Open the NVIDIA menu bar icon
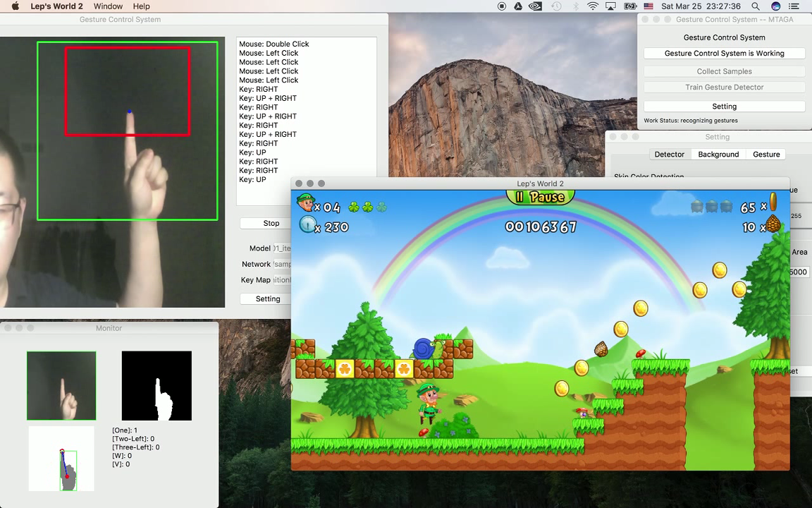The image size is (812, 508). click(x=536, y=6)
